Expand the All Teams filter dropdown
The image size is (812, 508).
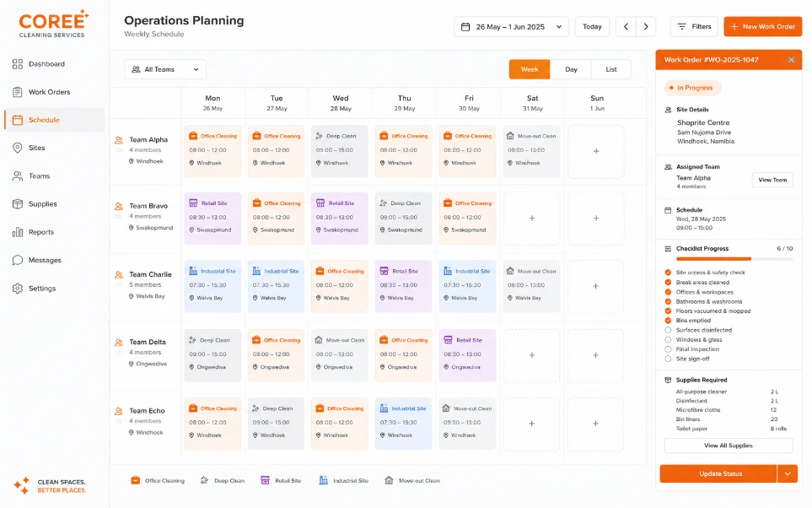tap(165, 69)
